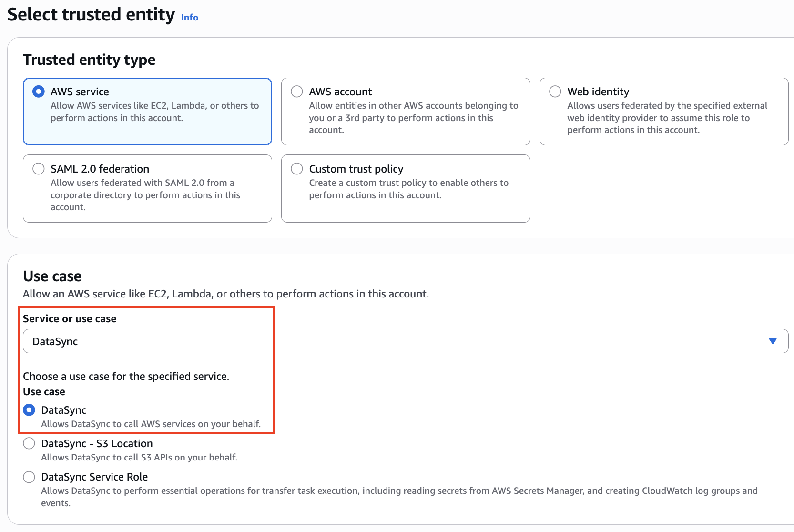The image size is (794, 532).
Task: Click the 'Allows DataSync to call S3 APIs' description
Action: point(139,458)
